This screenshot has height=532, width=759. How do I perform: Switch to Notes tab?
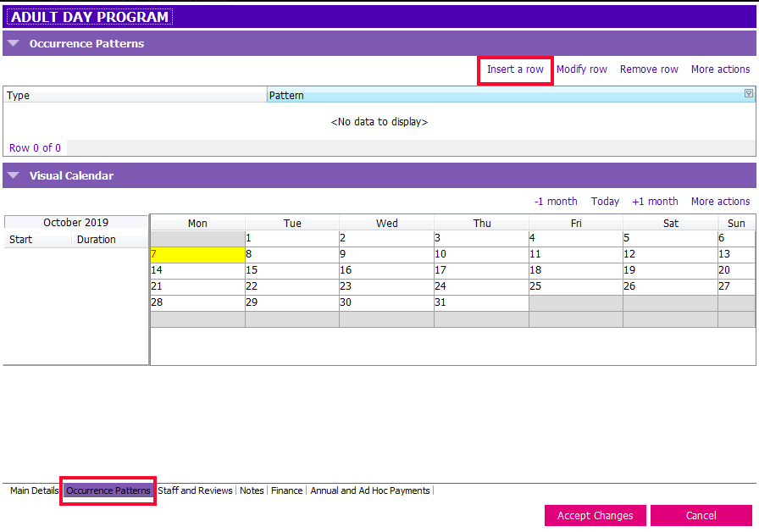pyautogui.click(x=252, y=490)
